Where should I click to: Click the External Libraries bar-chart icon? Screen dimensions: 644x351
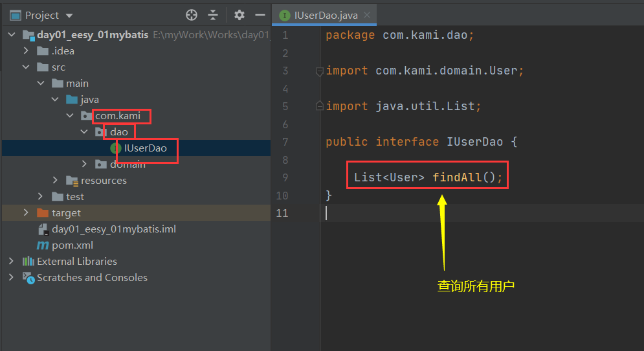tap(28, 261)
